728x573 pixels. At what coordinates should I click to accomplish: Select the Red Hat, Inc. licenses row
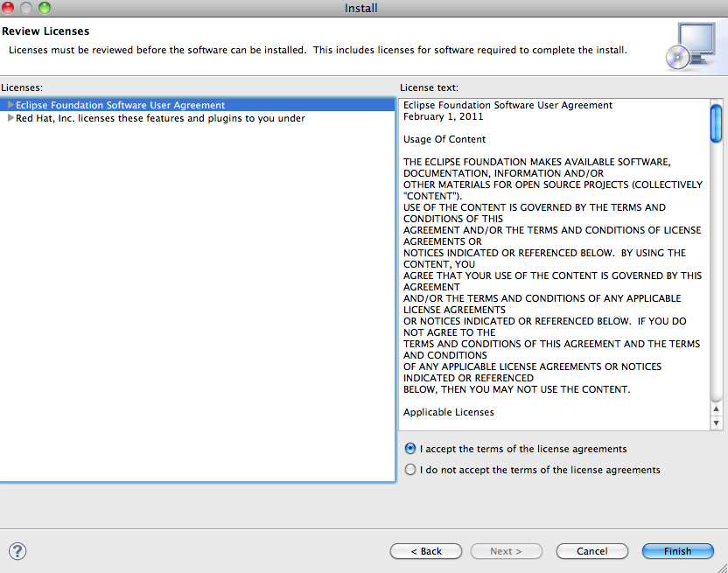tap(198, 118)
